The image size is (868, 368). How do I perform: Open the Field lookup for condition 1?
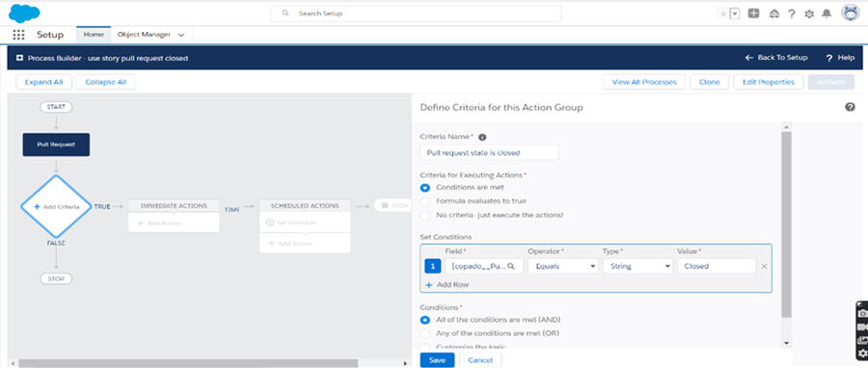point(484,266)
